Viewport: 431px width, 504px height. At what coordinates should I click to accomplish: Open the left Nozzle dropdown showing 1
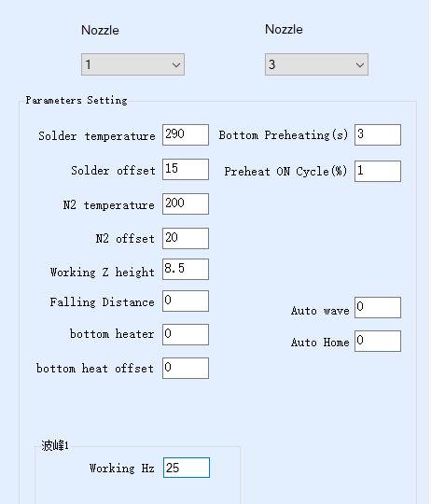(x=132, y=64)
